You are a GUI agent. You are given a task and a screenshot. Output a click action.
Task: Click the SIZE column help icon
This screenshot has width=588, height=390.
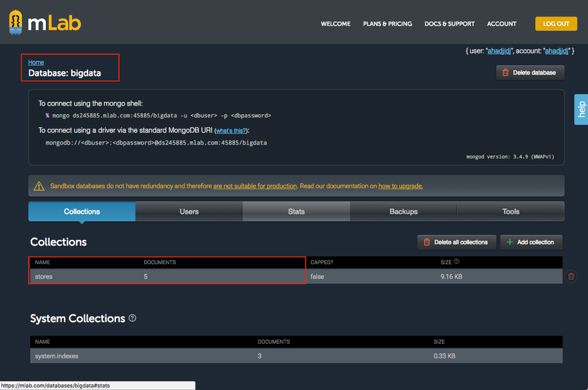(456, 262)
